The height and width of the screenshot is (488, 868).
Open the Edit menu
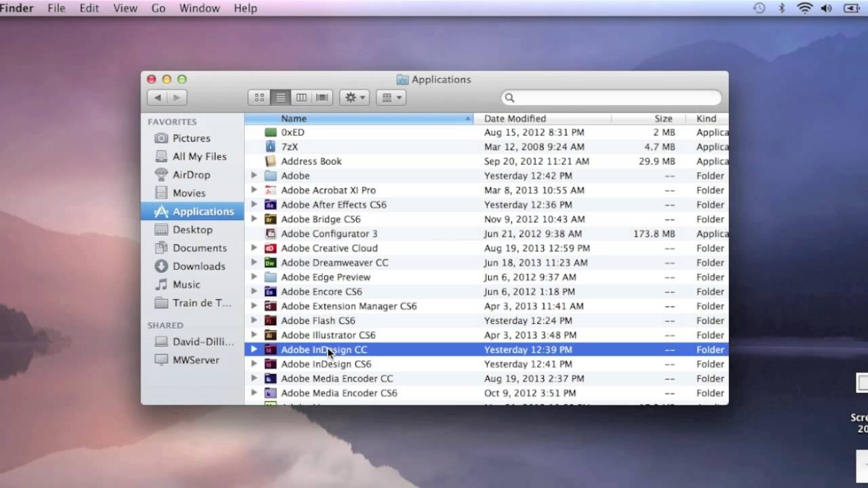(x=89, y=8)
